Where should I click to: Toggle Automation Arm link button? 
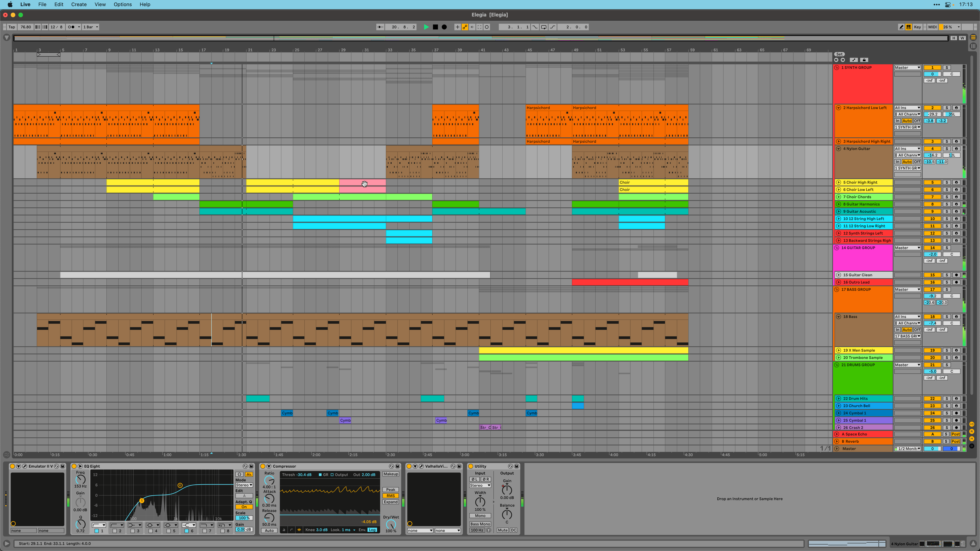465,27
